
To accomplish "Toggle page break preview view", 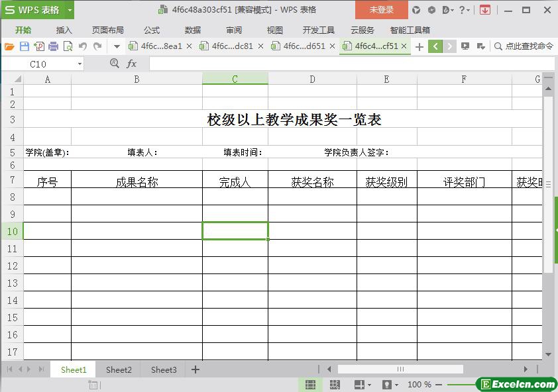I will tap(335, 385).
